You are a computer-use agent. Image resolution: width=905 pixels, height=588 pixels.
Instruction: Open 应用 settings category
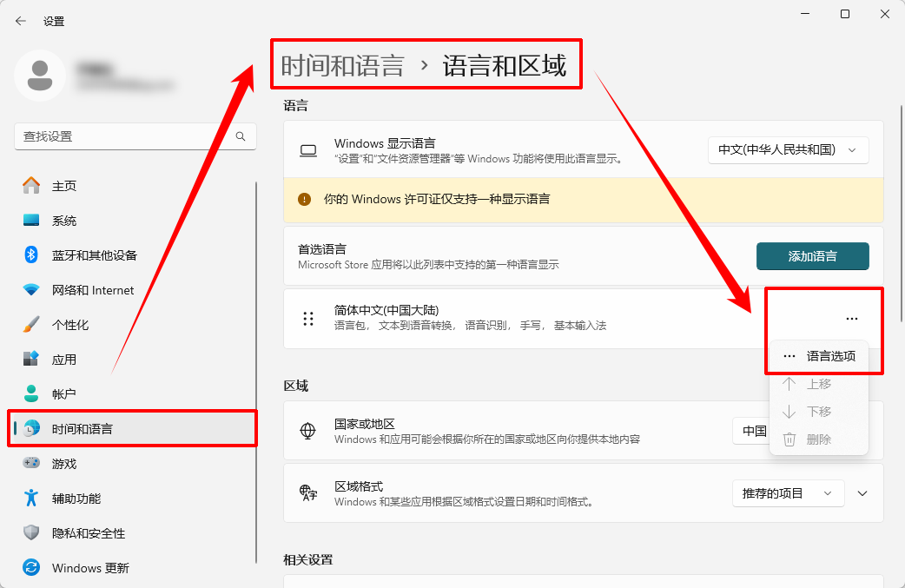(x=135, y=360)
